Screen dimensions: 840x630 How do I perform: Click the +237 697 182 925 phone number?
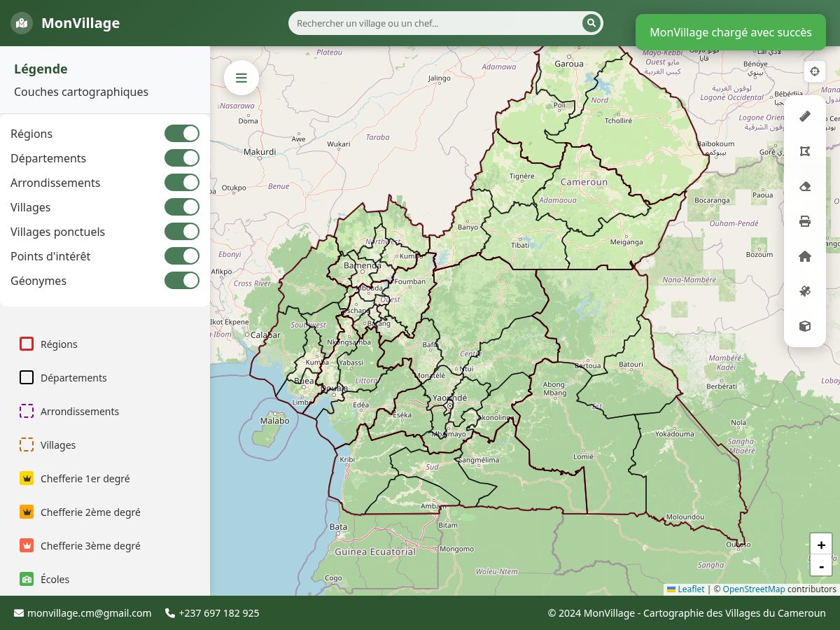219,613
